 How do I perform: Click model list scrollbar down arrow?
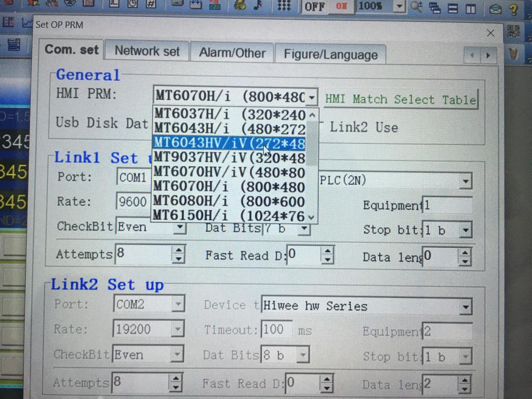(x=312, y=217)
